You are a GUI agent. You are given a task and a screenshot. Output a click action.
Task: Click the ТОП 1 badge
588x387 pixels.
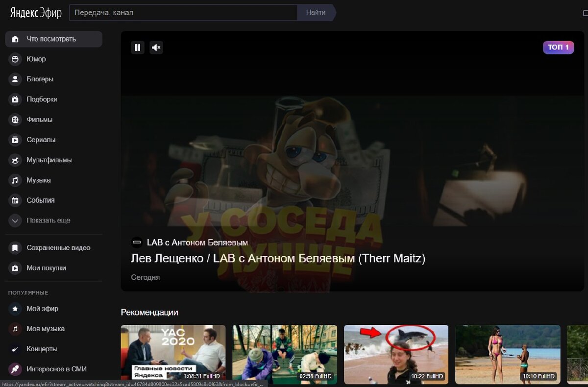point(559,48)
